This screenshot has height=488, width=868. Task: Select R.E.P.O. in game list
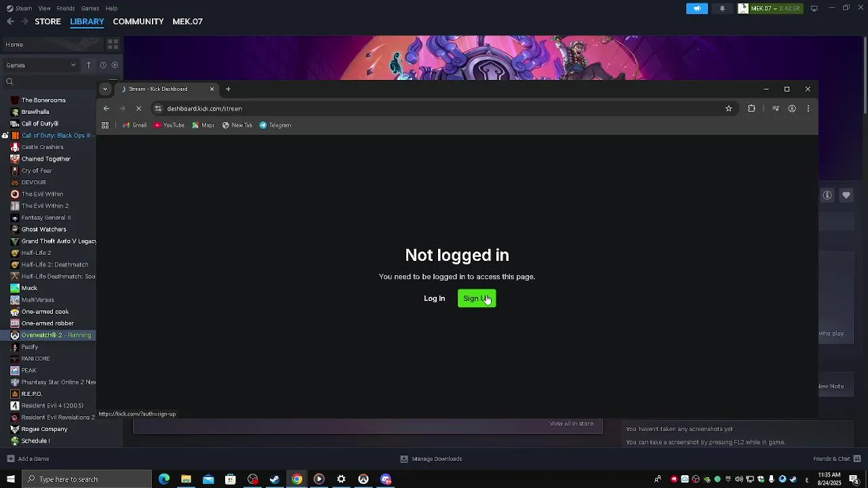(x=31, y=394)
